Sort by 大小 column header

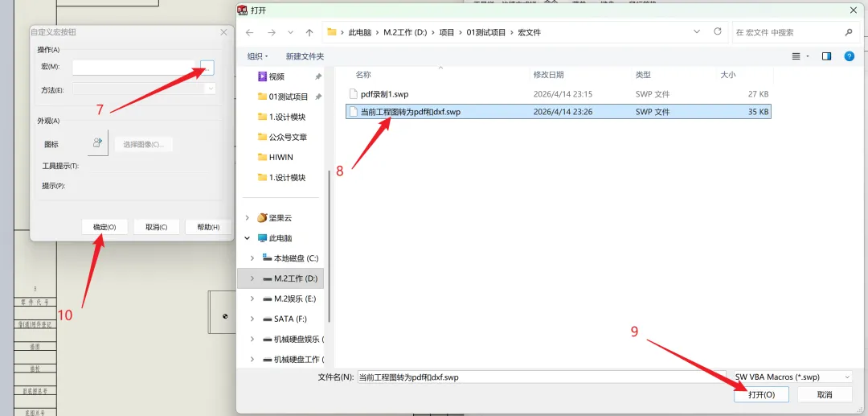pos(727,74)
